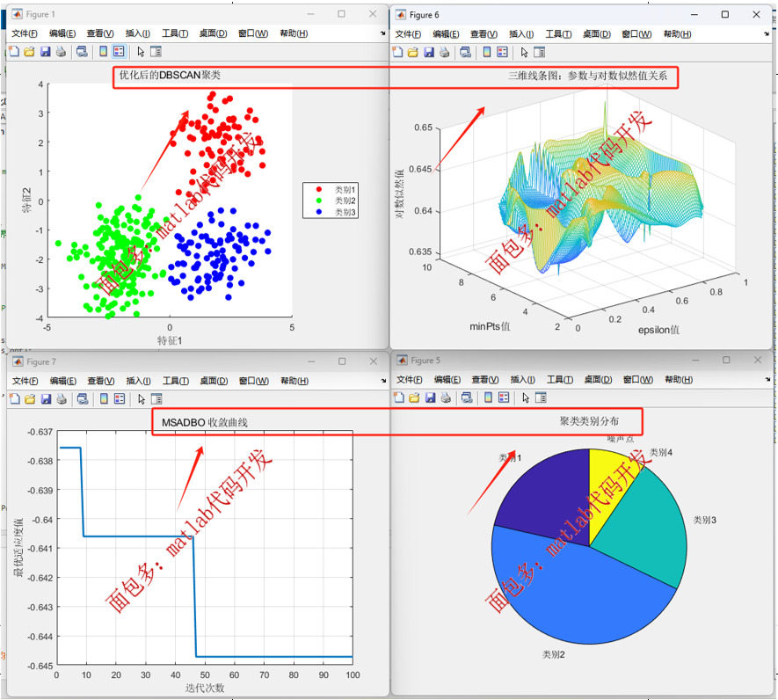Open file icon in Figure 6 toolbar
The image size is (778, 700).
point(413,52)
